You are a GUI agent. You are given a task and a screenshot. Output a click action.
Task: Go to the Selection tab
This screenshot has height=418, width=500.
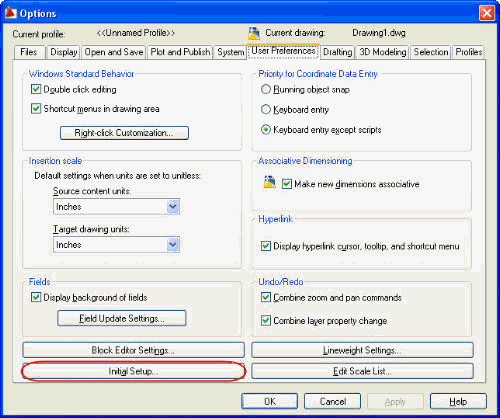point(431,52)
